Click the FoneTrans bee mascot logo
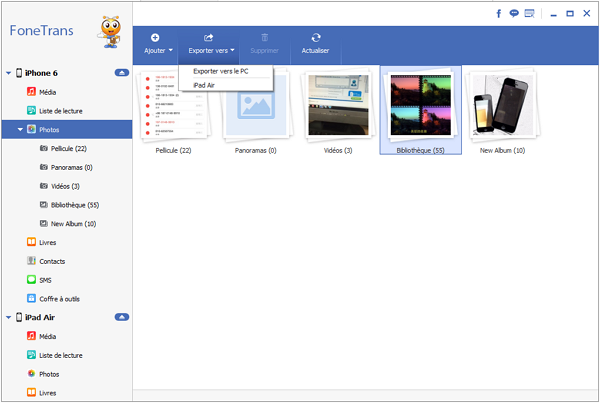This screenshot has height=403, width=600. pyautogui.click(x=110, y=32)
